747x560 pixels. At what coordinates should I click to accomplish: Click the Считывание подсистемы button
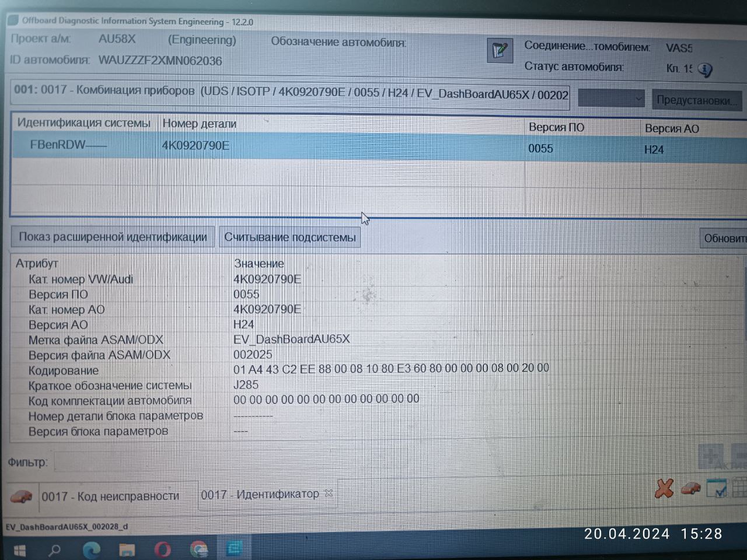pyautogui.click(x=290, y=237)
